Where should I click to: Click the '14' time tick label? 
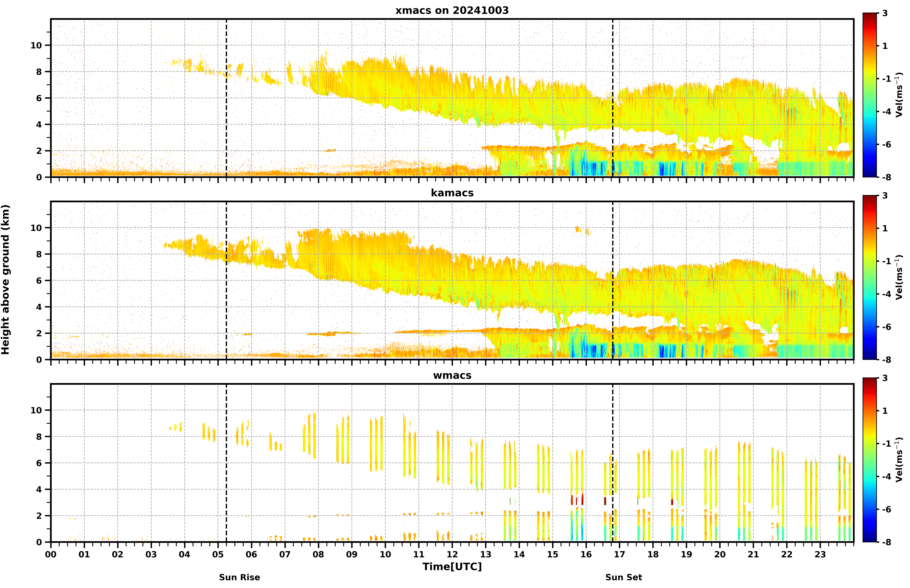[x=519, y=554]
